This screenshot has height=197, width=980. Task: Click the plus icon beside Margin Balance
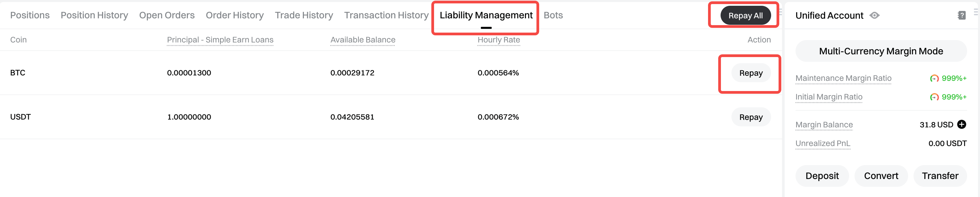coord(961,125)
